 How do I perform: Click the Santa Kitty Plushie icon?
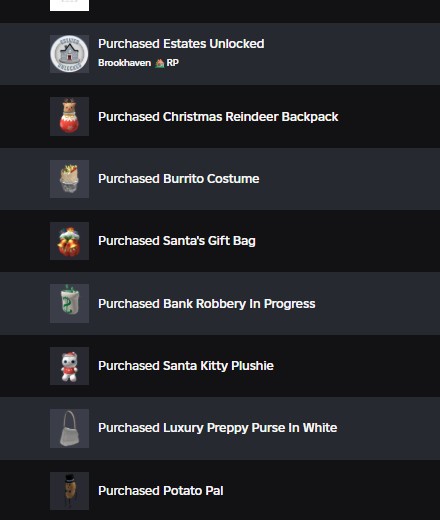69,366
